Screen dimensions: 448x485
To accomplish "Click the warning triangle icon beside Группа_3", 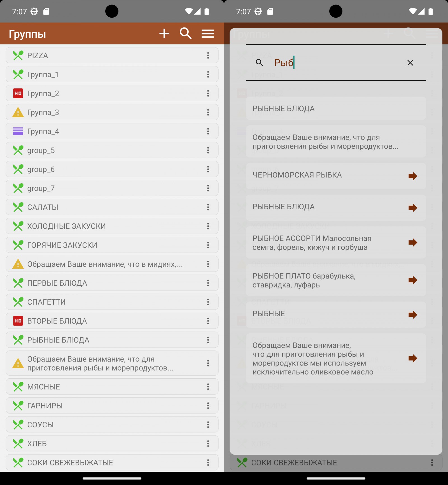I will 18,113.
